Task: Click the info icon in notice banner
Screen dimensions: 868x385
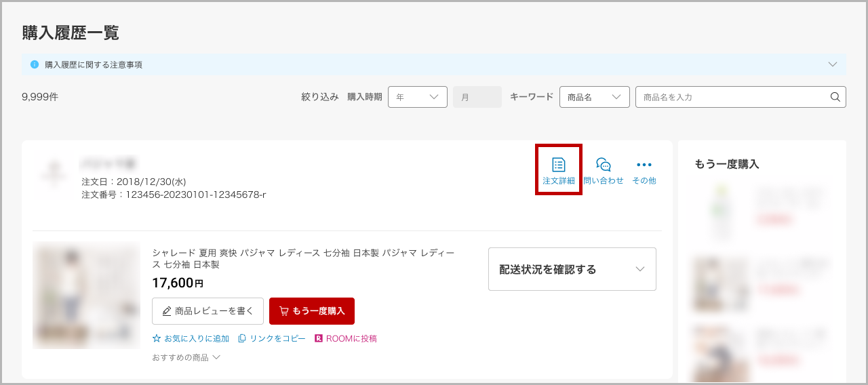Action: coord(35,64)
